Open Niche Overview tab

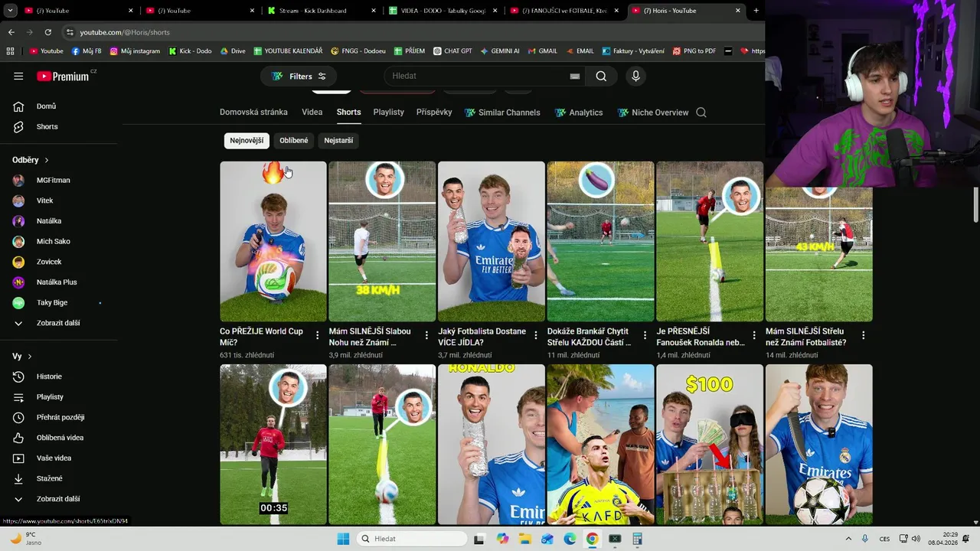pos(652,112)
